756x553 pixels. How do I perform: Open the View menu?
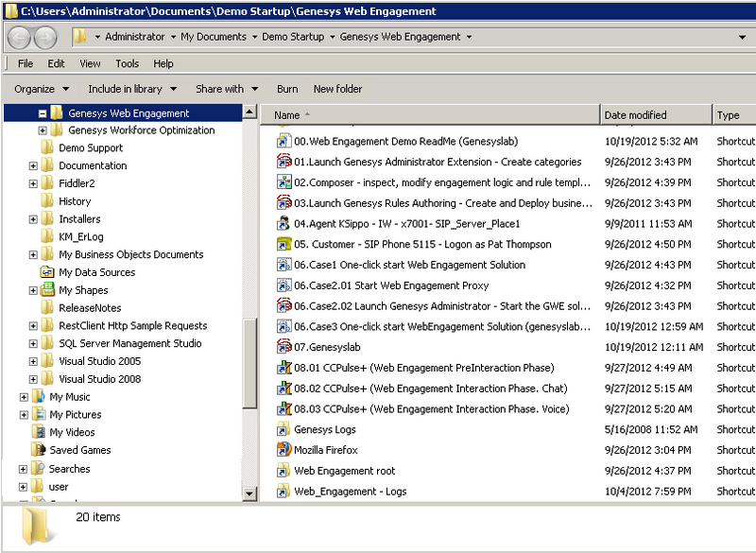(89, 65)
